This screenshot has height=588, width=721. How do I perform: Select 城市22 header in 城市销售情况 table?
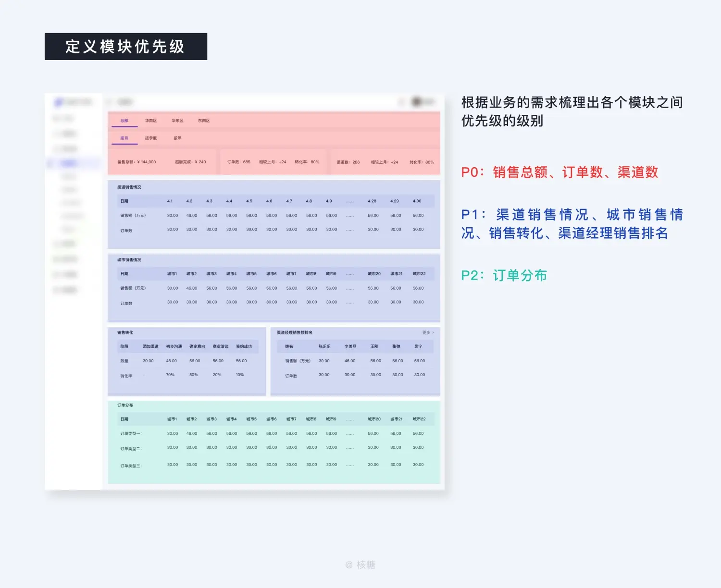419,274
